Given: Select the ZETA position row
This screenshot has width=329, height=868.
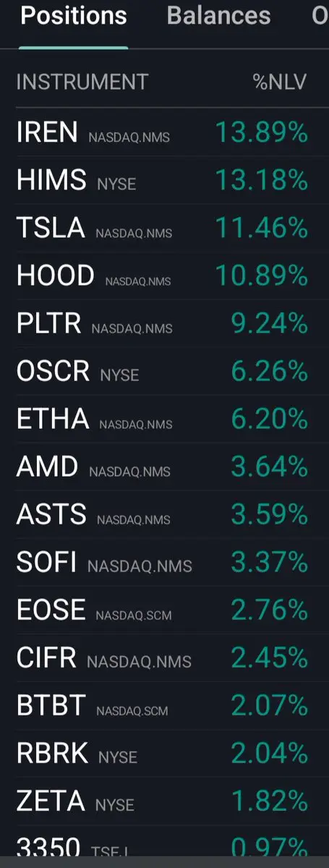Looking at the screenshot, I should click(x=164, y=801).
